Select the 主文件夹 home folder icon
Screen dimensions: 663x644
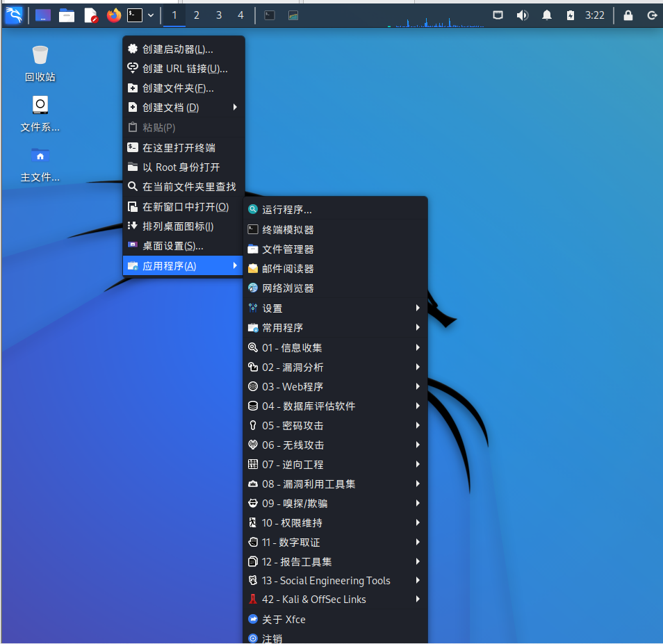[40, 165]
